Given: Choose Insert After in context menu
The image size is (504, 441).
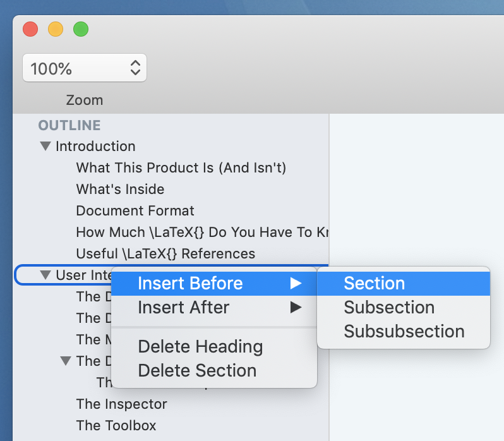Looking at the screenshot, I should [x=214, y=307].
